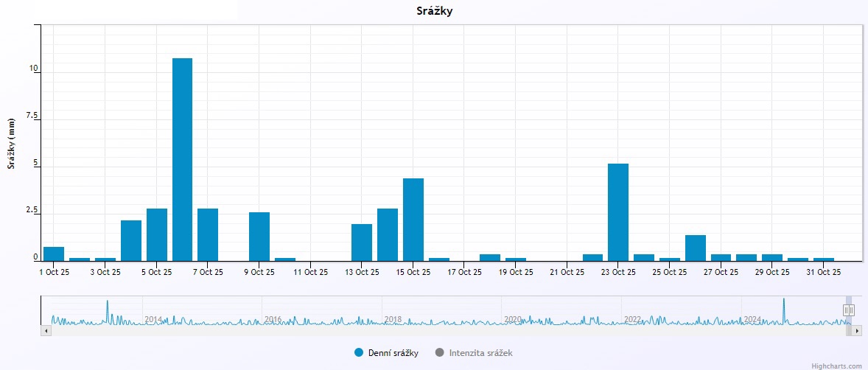
Task: Click the 2014 peak in navigator
Action: pos(107,310)
